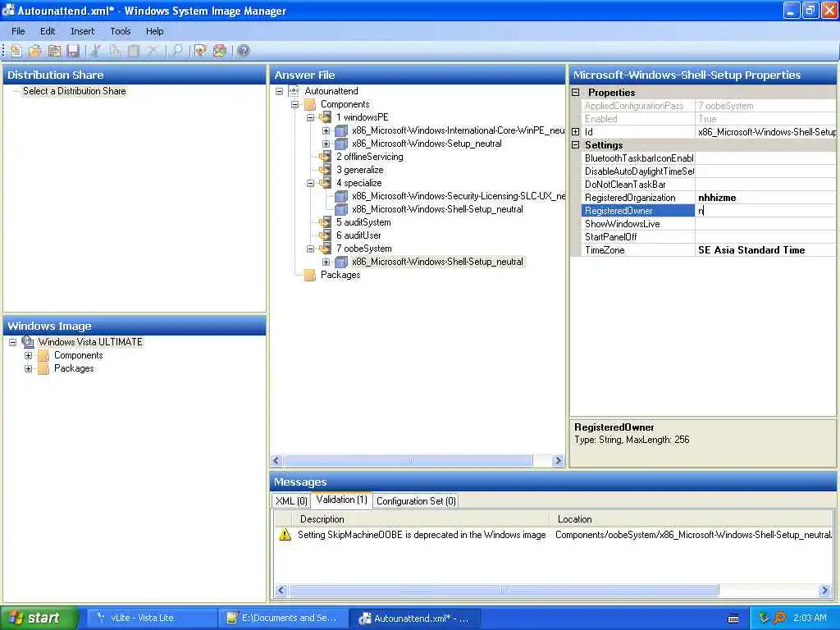Switch to the XML (0) messages tab
The width and height of the screenshot is (840, 630).
coord(291,501)
